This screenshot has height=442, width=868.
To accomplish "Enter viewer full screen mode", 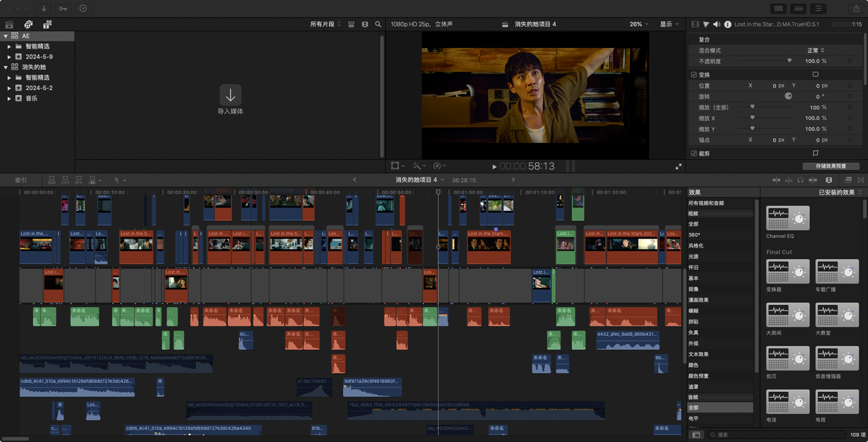I will tap(678, 166).
